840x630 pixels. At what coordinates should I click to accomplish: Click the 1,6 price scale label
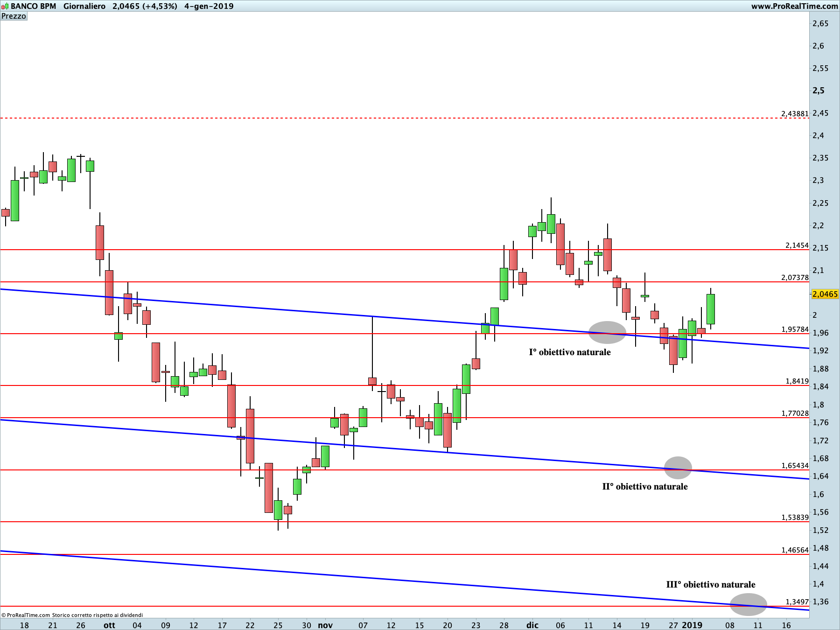click(x=819, y=494)
